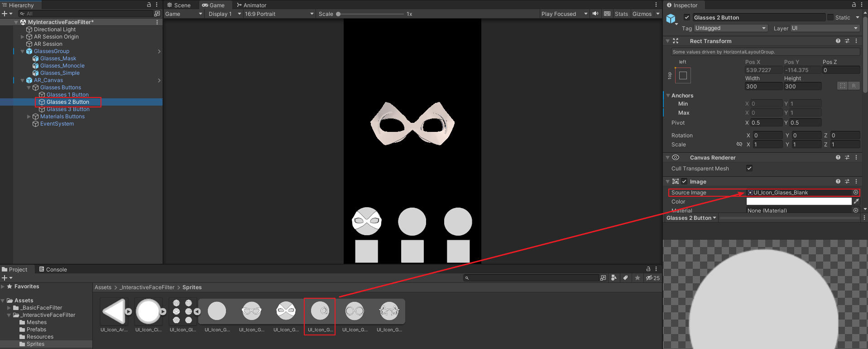868x349 pixels.
Task: Open the Play Focused dropdown
Action: 564,14
